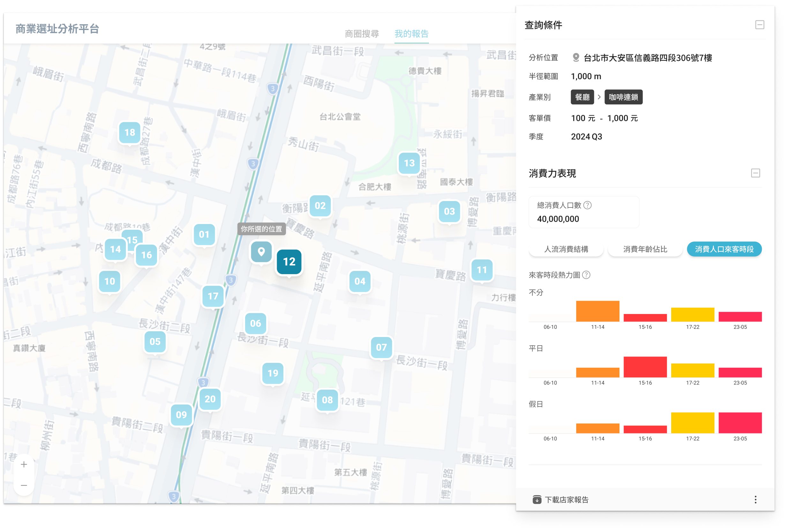The height and width of the screenshot is (532, 788).
Task: Click map marker 20
Action: coord(210,399)
